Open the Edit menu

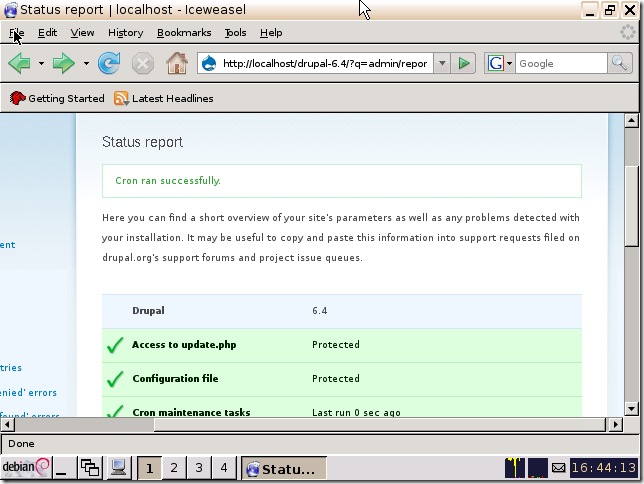(47, 32)
